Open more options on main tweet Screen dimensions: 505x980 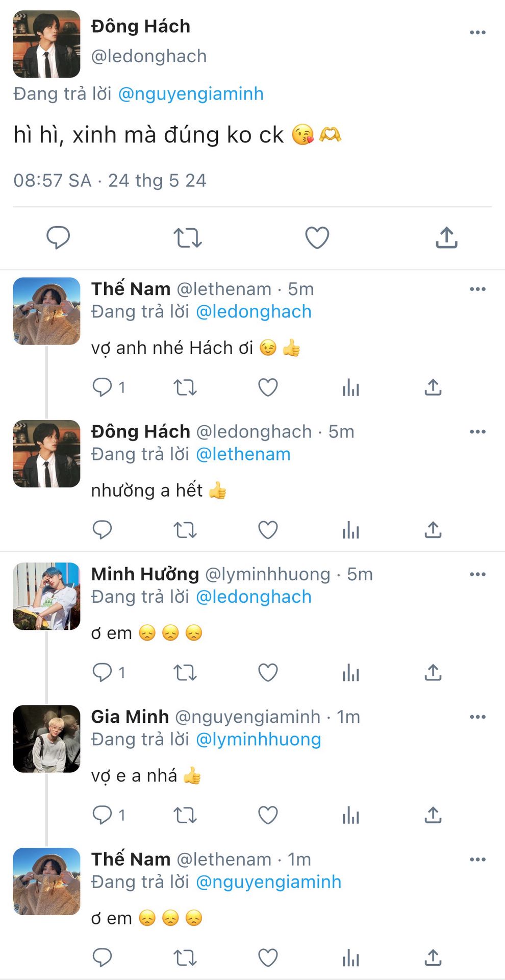477,33
